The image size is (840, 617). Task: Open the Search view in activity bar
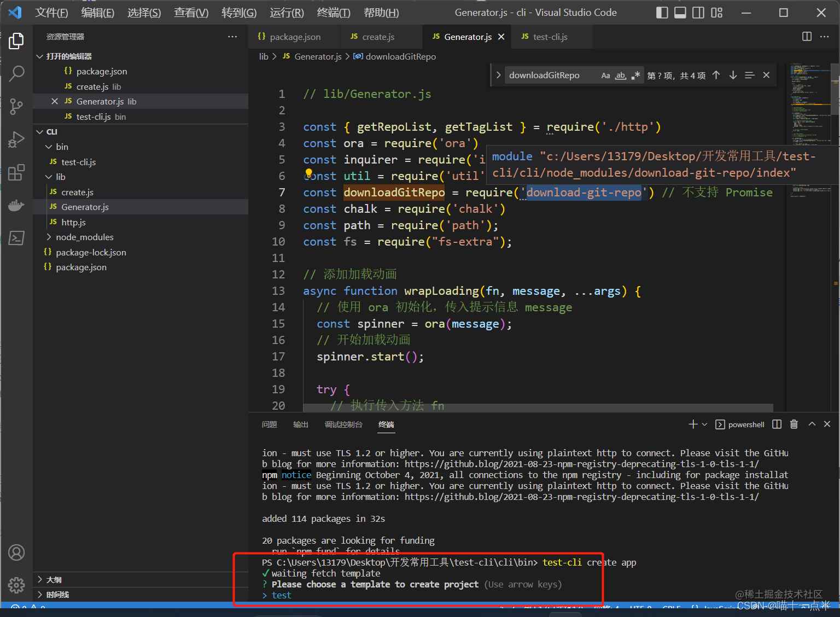click(x=16, y=73)
